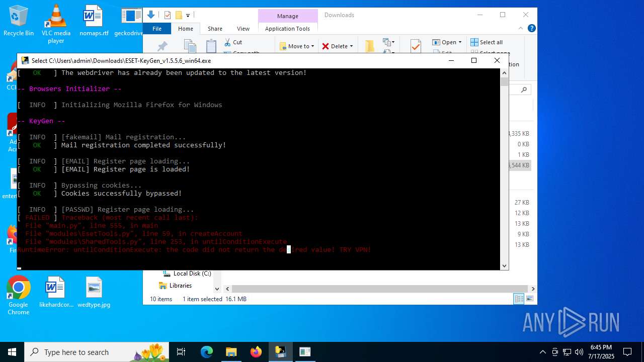
Task: Click 5,544 KB file size entry
Action: pos(519,165)
